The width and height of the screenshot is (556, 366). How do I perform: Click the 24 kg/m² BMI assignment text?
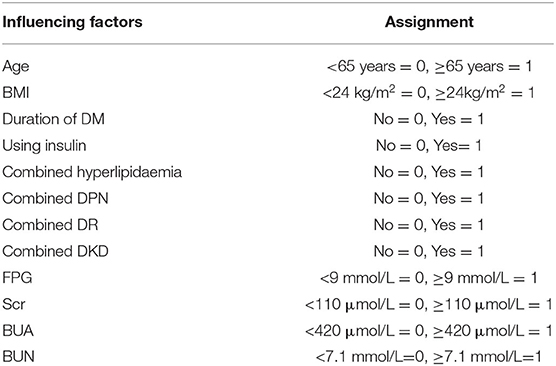[x=428, y=92]
